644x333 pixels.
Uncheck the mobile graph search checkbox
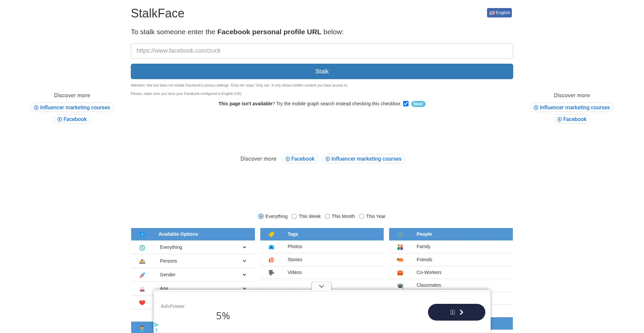[406, 104]
